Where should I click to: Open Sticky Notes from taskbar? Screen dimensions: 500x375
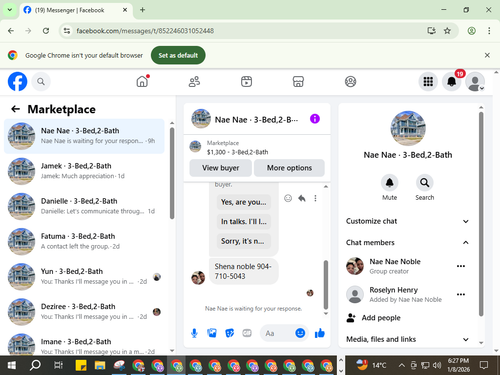click(81, 365)
